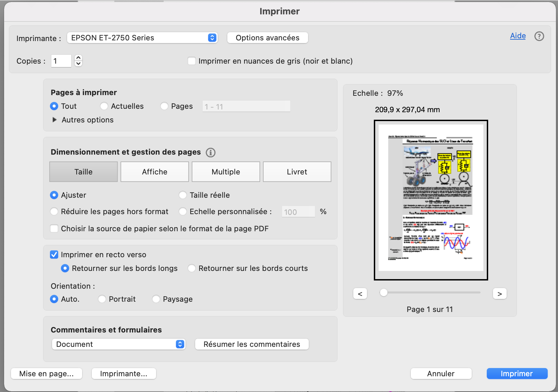This screenshot has height=392, width=558.
Task: Move the page navigation slider
Action: point(384,293)
